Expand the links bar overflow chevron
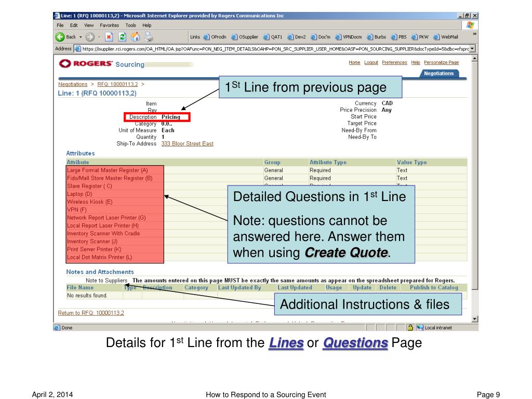 click(474, 34)
